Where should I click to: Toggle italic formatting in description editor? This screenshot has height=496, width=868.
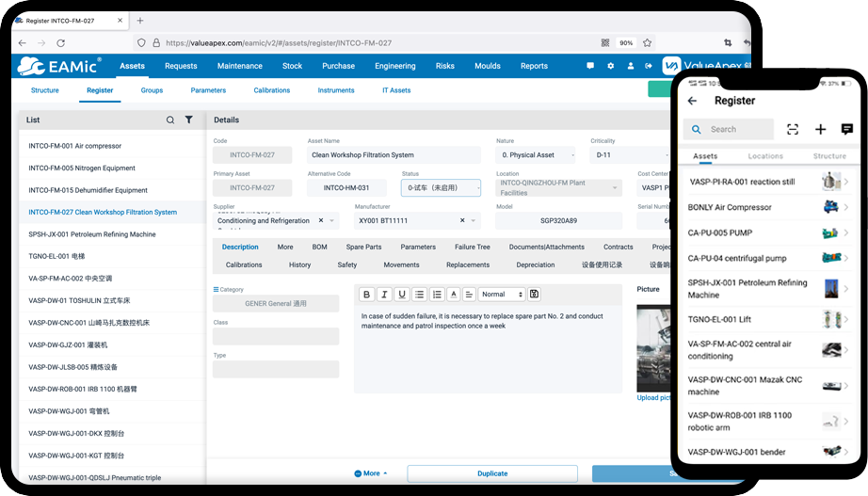[384, 295]
